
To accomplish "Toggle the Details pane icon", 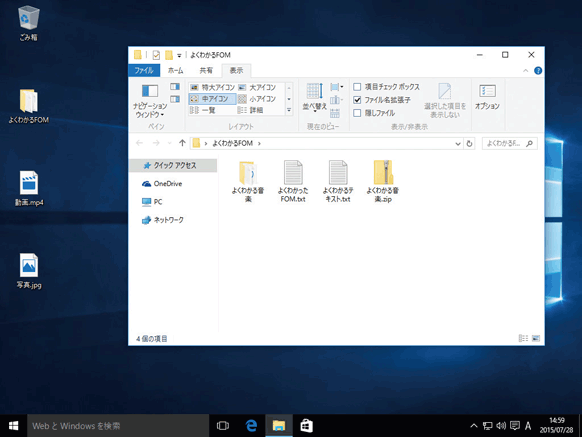I will (175, 99).
